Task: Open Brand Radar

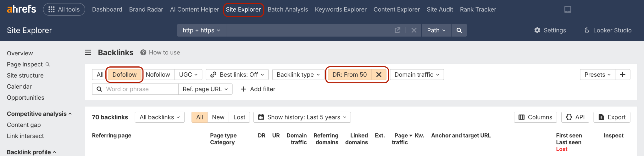Action: 146,9
